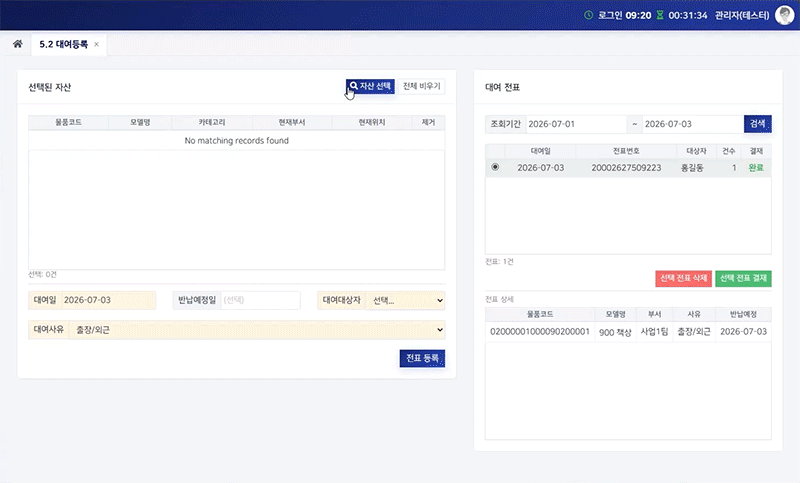Sort by 카테고리 column header
Image resolution: width=800 pixels, height=483 pixels.
(x=212, y=122)
